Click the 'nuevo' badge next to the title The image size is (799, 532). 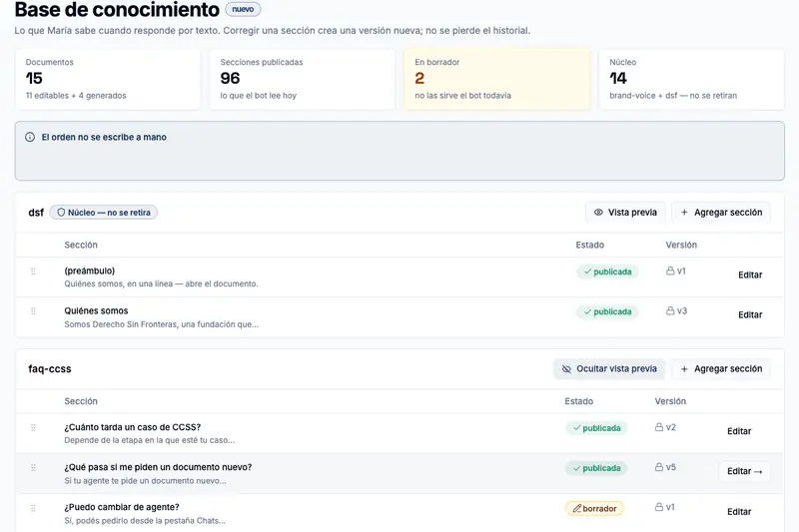243,9
